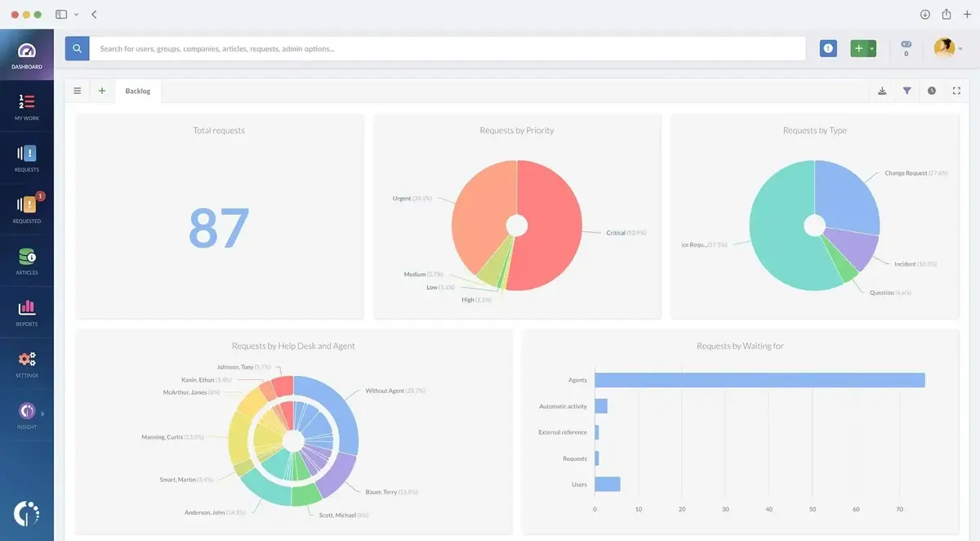Open Settings gear in sidebar

pos(27,364)
